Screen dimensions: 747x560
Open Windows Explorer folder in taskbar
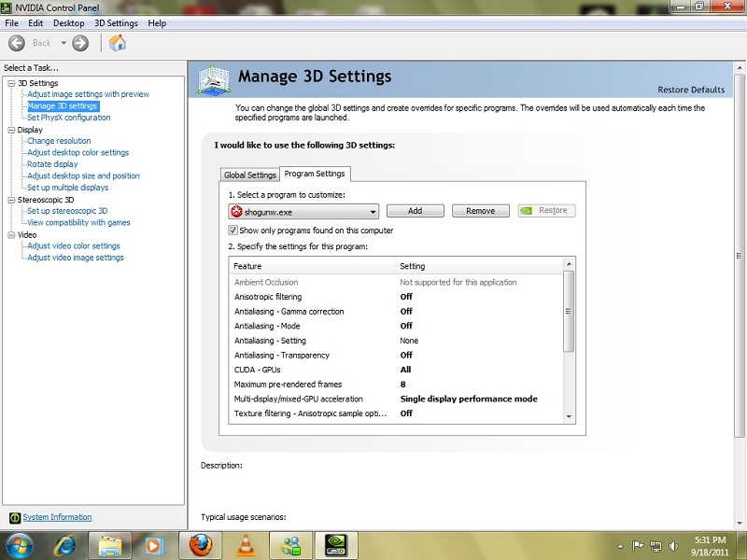pyautogui.click(x=110, y=546)
